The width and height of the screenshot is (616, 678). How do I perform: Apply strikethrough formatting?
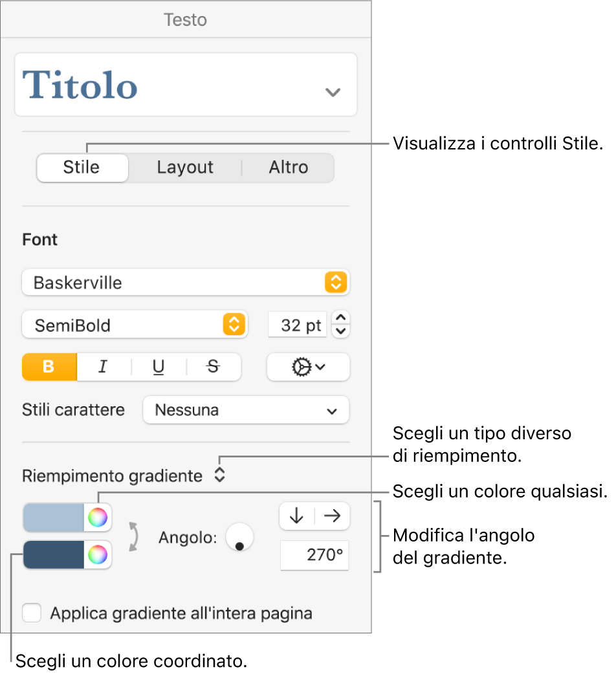click(x=213, y=367)
